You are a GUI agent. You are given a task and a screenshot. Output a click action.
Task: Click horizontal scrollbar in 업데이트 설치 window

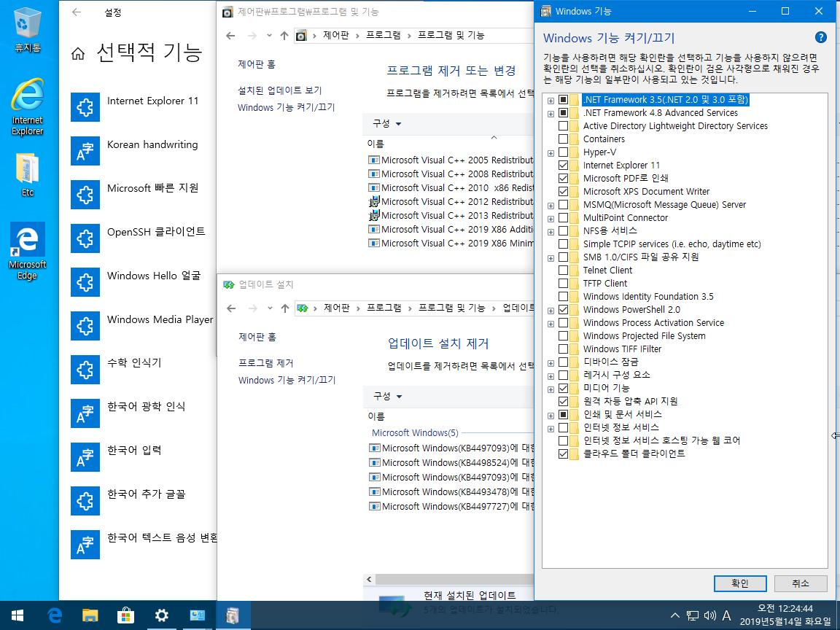click(454, 579)
